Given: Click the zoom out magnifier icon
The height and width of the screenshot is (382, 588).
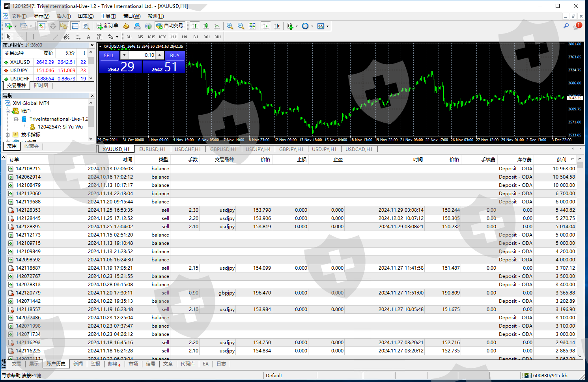Looking at the screenshot, I should [241, 26].
